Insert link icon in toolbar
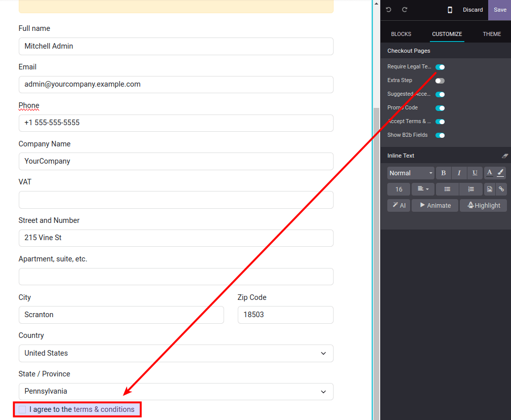This screenshot has height=420, width=511. pos(501,189)
